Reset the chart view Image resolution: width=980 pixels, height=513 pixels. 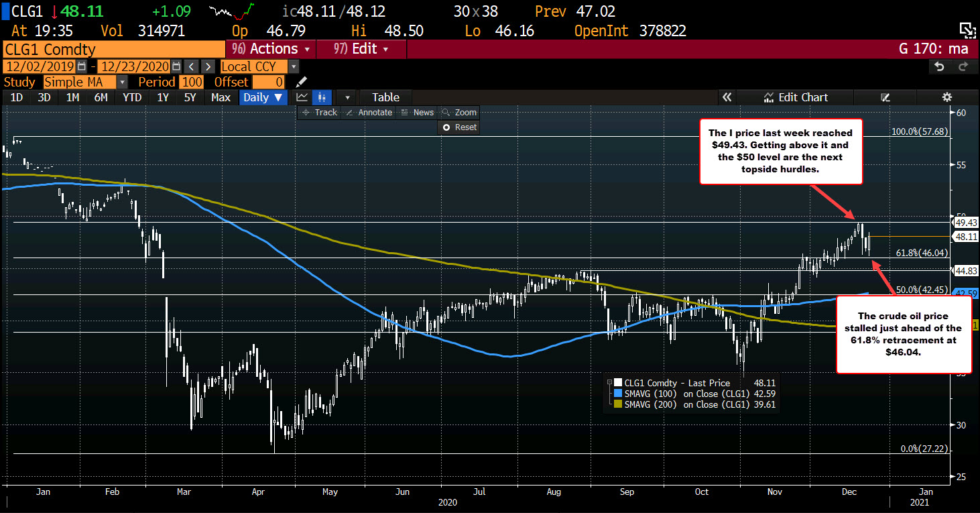click(460, 127)
